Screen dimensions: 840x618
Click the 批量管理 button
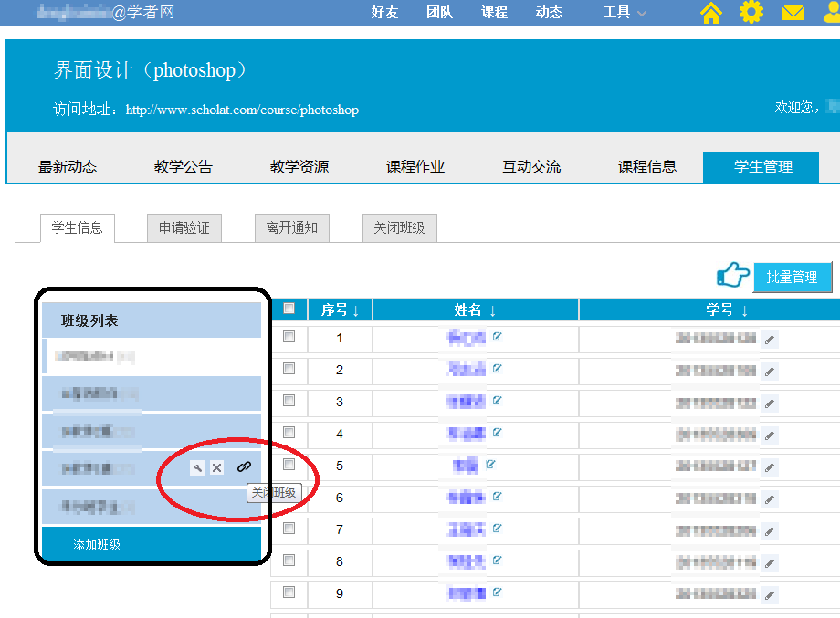tap(792, 277)
